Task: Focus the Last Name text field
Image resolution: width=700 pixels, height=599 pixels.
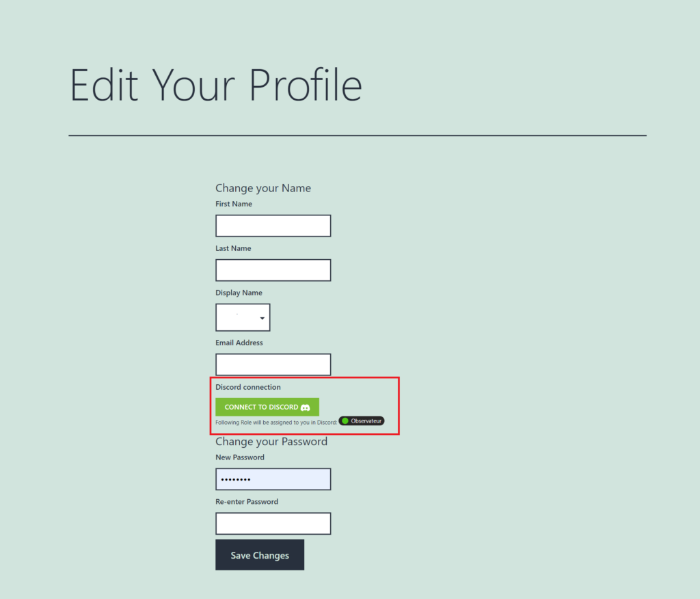Action: click(x=273, y=270)
